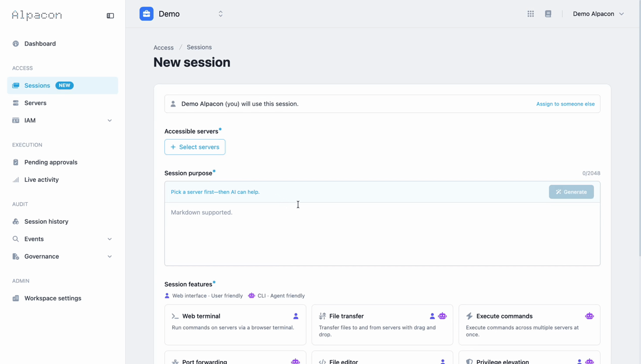Click into the Session purpose text area

point(382,234)
